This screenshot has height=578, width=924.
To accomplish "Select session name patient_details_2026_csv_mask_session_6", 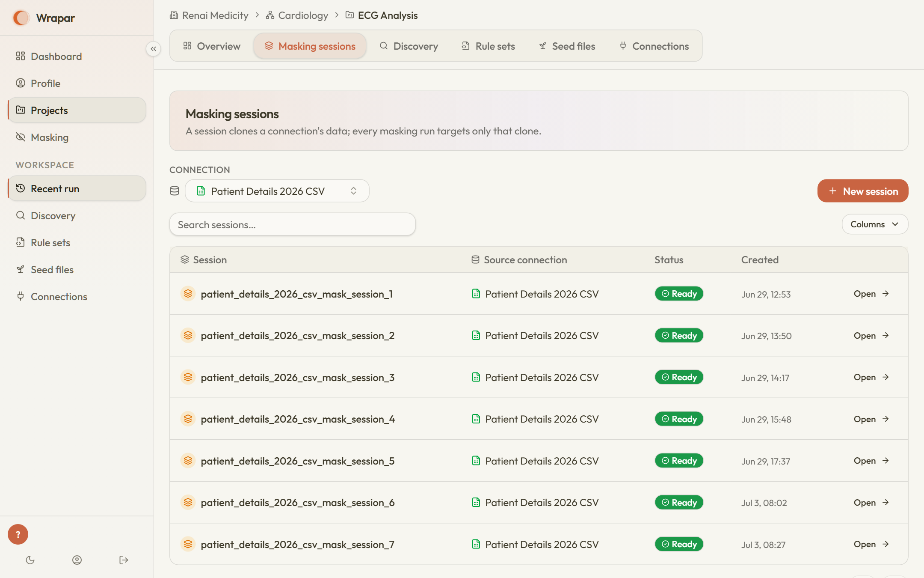I will [298, 503].
